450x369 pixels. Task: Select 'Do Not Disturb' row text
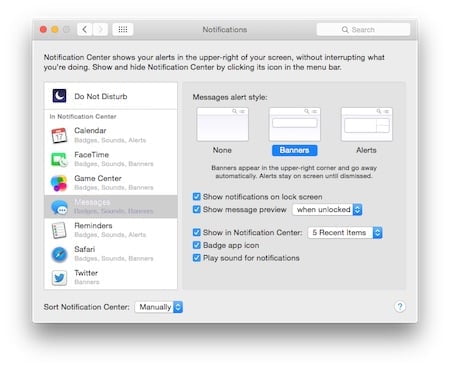tap(101, 96)
